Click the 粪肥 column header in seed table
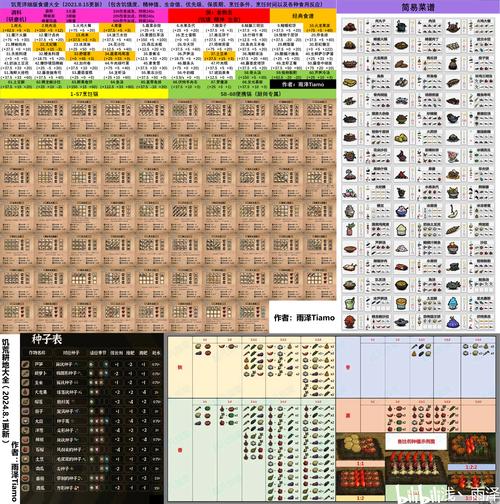 click(x=143, y=352)
